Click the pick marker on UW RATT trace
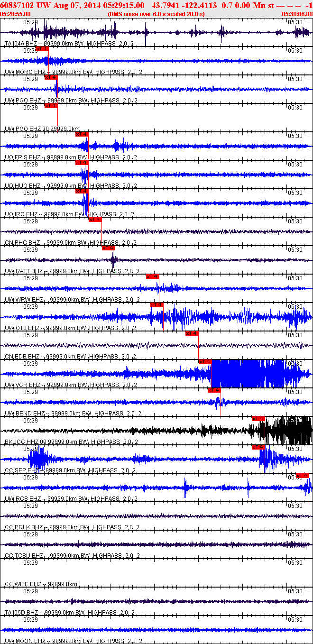This screenshot has width=313, height=644. point(109,248)
